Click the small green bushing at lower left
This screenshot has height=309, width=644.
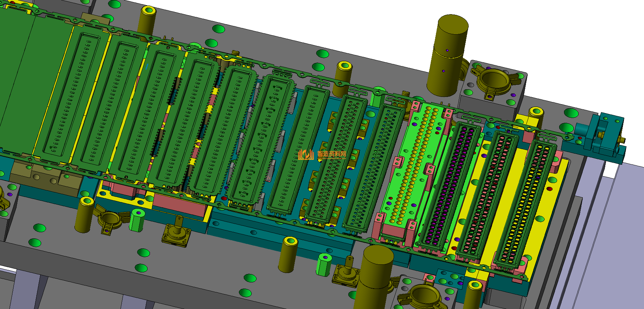click(x=137, y=220)
